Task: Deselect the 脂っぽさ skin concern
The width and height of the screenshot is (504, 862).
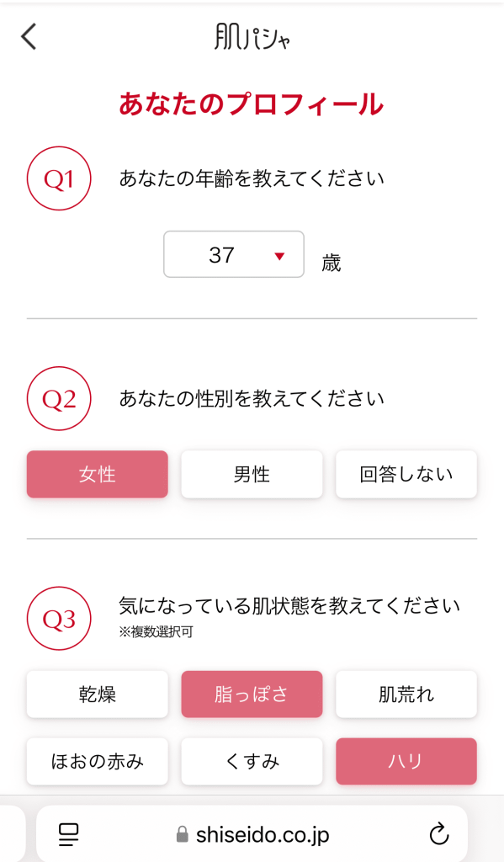Action: tap(252, 694)
